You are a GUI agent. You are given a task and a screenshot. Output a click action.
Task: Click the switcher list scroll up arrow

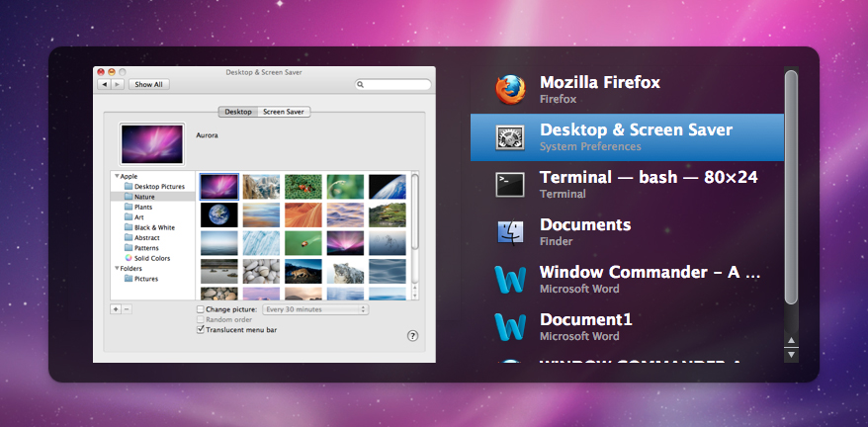(791, 341)
